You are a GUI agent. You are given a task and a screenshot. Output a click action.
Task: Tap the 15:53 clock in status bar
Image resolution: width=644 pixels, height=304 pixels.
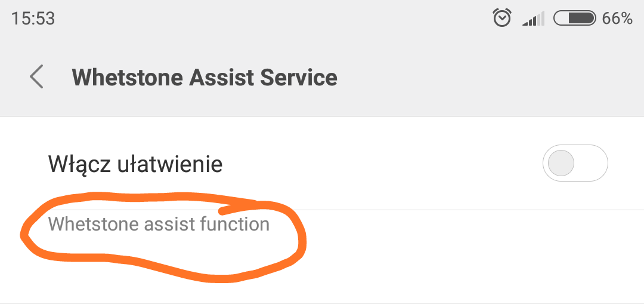[x=33, y=19]
